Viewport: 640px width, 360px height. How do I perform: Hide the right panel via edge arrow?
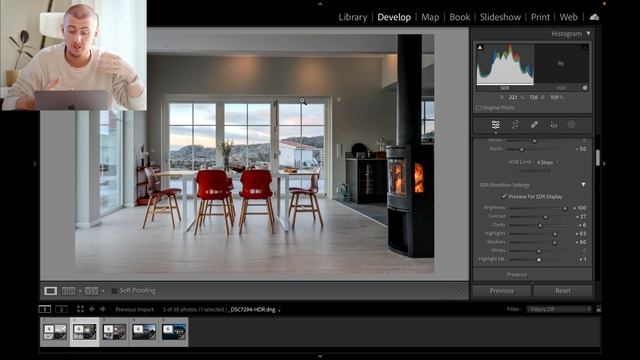pos(604,163)
